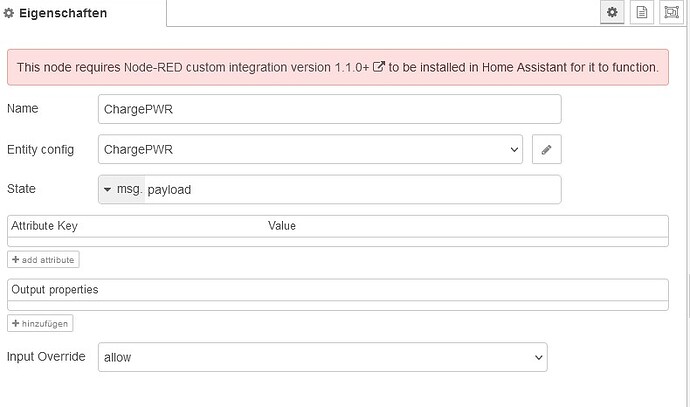Click the Output properties list header
This screenshot has width=690, height=407.
tap(338, 290)
